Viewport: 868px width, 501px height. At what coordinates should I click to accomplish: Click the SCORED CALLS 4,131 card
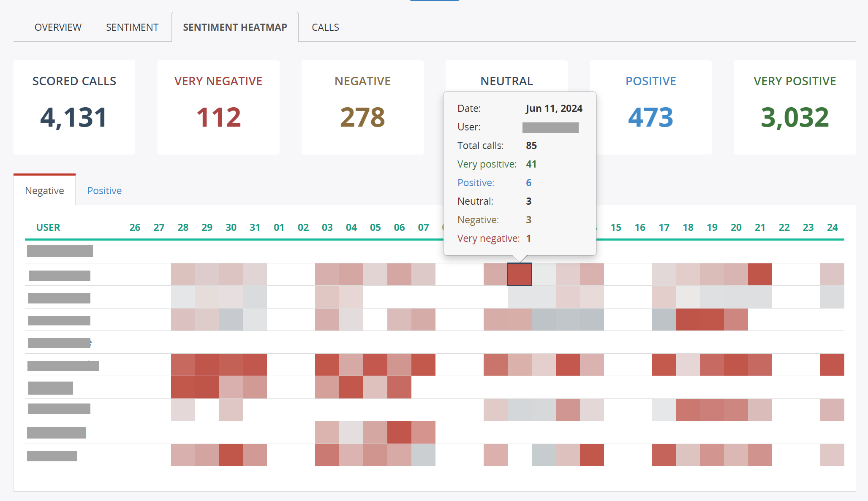coord(74,107)
